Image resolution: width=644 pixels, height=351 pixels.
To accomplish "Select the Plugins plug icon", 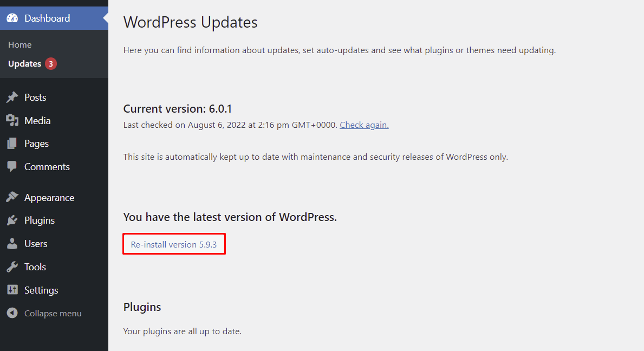I will tap(12, 220).
